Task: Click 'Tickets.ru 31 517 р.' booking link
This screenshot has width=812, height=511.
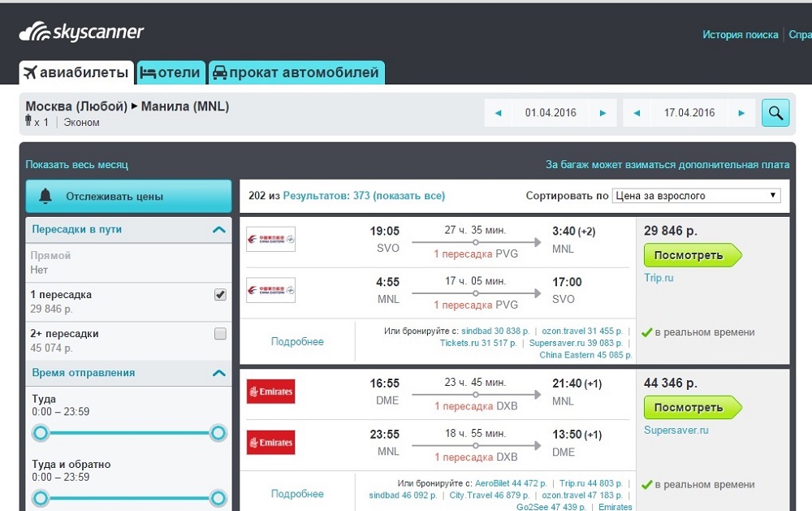Action: coord(478,343)
